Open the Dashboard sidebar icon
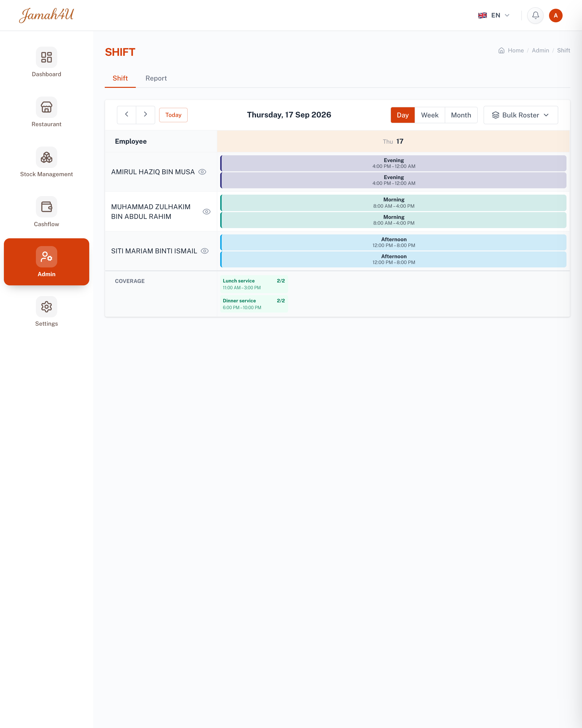 point(47,57)
